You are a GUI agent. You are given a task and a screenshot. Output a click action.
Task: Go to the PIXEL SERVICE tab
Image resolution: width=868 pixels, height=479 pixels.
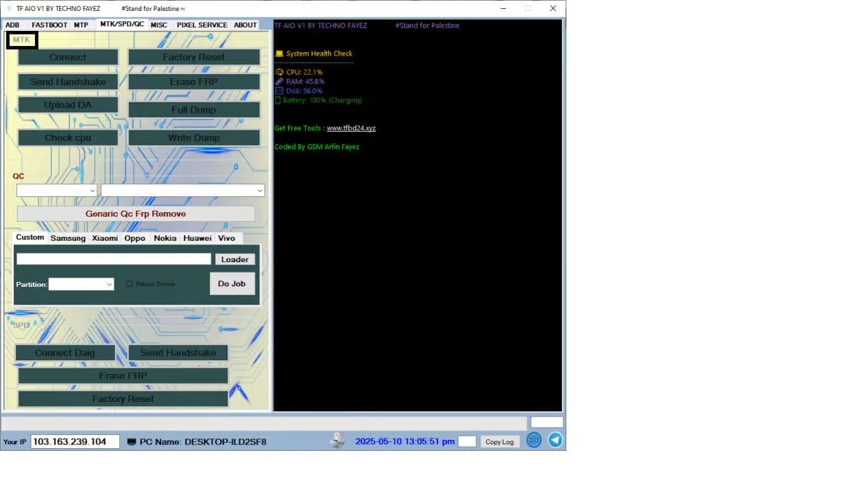pos(202,25)
